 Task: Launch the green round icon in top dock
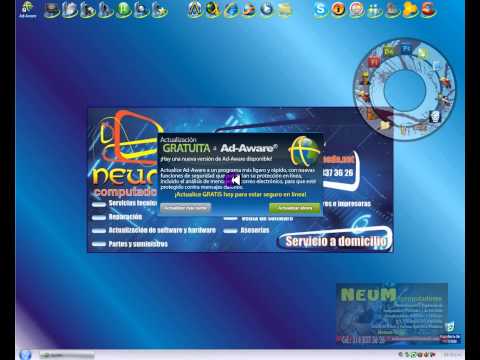pos(123,9)
